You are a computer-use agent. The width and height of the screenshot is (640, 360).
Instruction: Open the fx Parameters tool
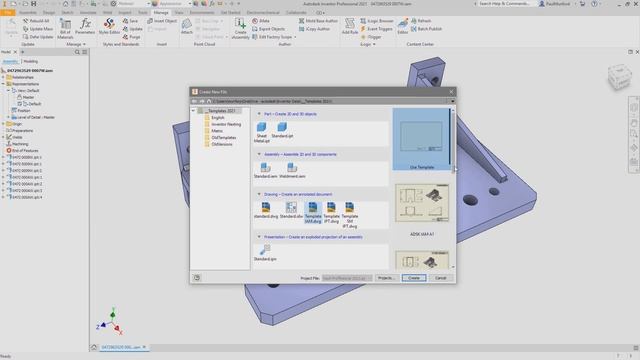click(85, 27)
